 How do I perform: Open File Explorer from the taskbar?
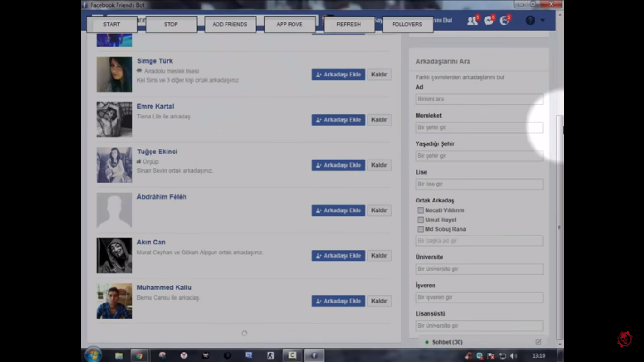[119, 355]
